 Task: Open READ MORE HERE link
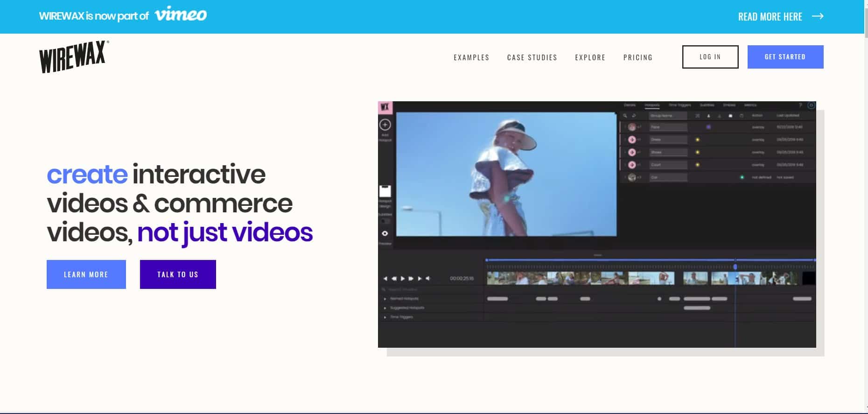pyautogui.click(x=770, y=17)
